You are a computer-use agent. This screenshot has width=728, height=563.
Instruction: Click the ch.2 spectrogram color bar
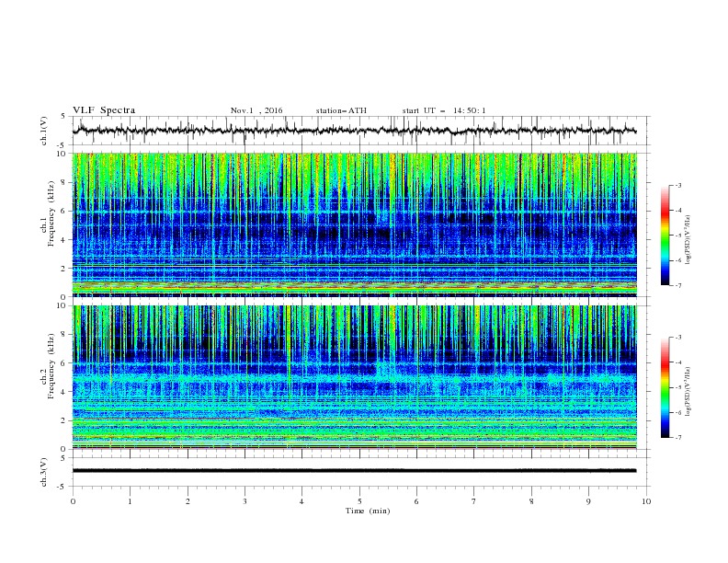click(x=665, y=387)
